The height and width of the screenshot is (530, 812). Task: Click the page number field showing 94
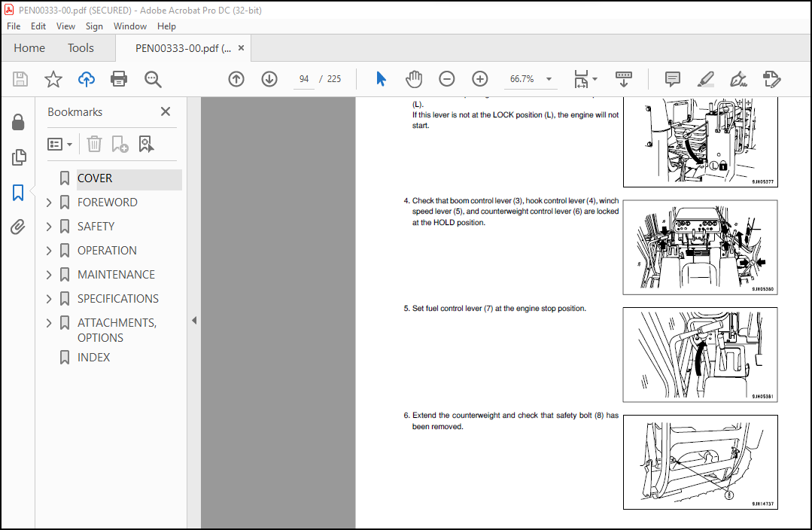point(304,79)
